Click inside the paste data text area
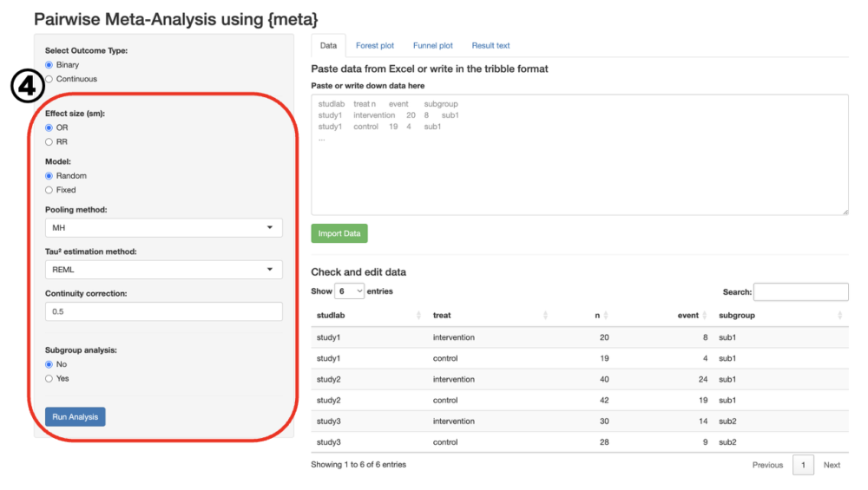The width and height of the screenshot is (868, 490). pos(579,154)
